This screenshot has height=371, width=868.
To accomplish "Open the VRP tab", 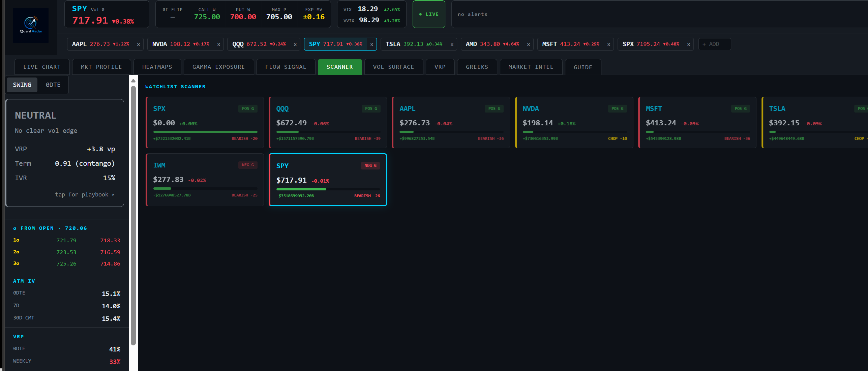I will (x=440, y=67).
